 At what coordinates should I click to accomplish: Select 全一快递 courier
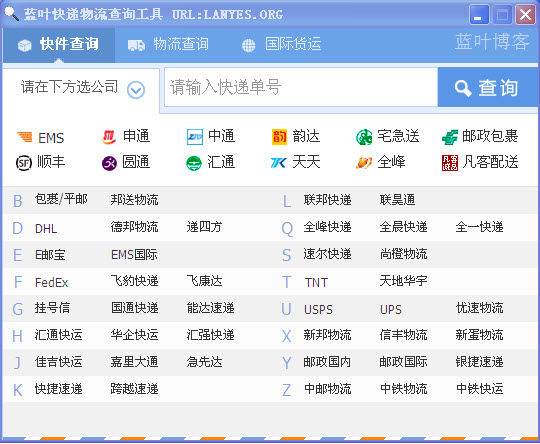click(479, 227)
